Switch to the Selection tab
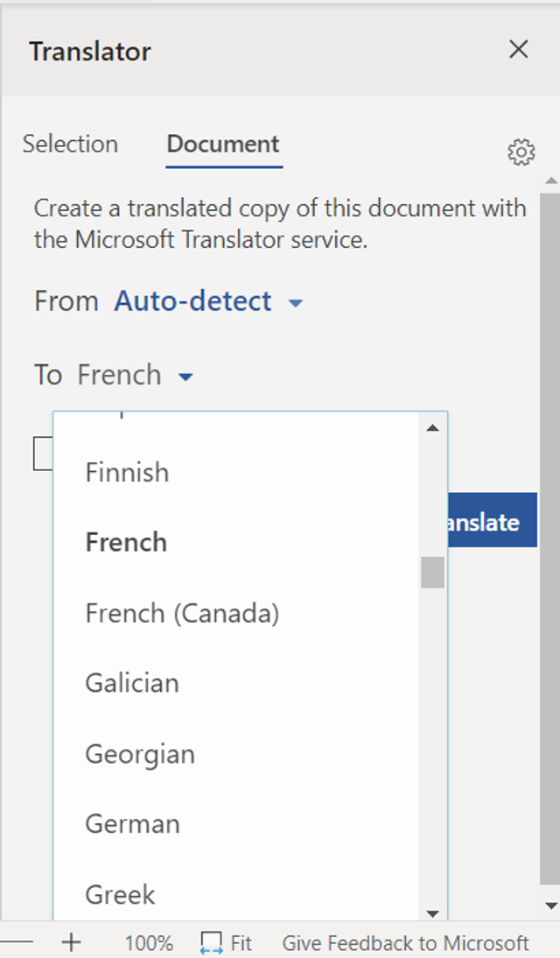This screenshot has width=560, height=958. coord(70,144)
